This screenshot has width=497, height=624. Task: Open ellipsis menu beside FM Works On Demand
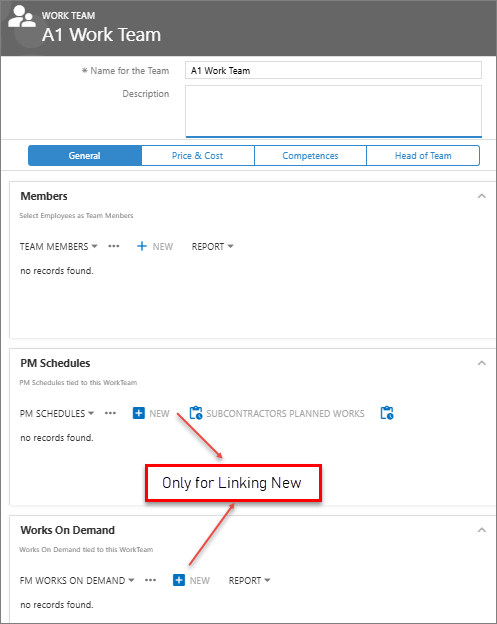[150, 580]
